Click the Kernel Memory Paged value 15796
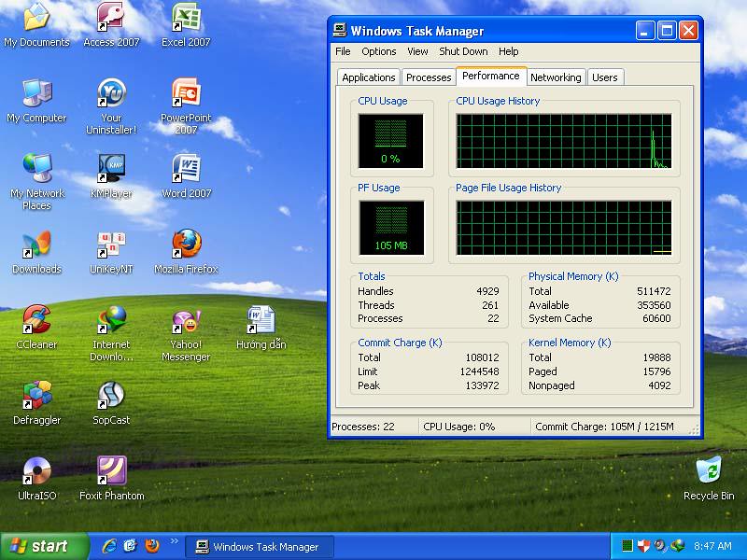This screenshot has height=560, width=747. 656,371
